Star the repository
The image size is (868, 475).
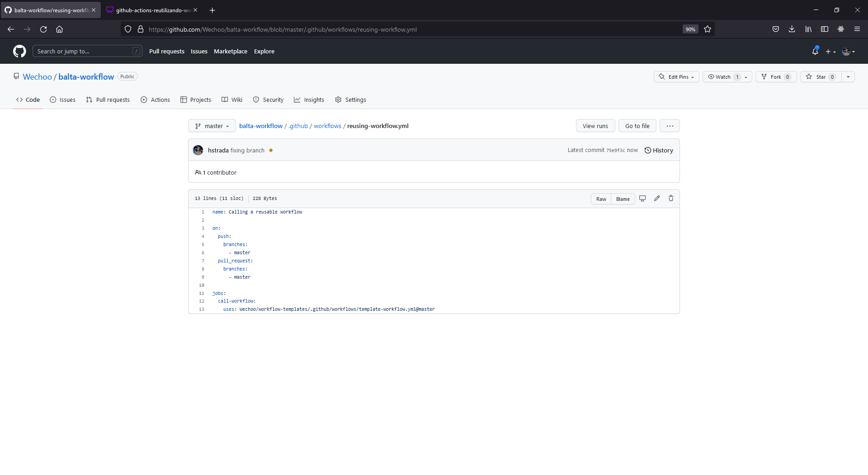click(x=821, y=76)
